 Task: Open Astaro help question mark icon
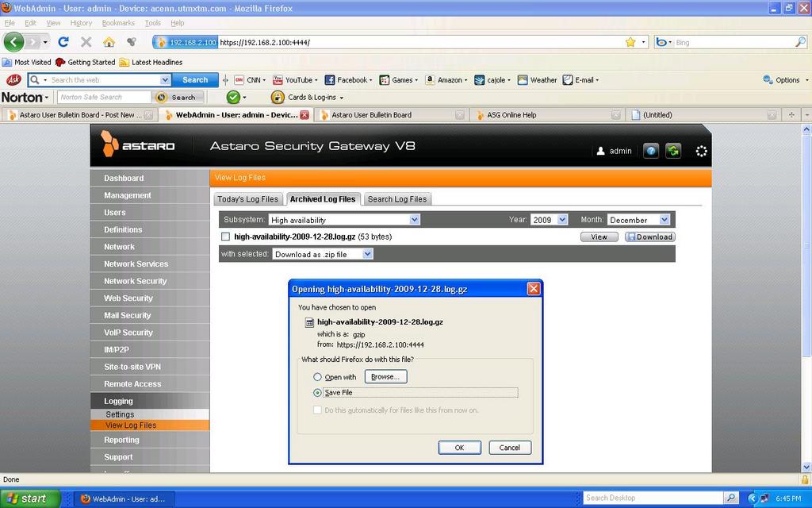(x=651, y=151)
